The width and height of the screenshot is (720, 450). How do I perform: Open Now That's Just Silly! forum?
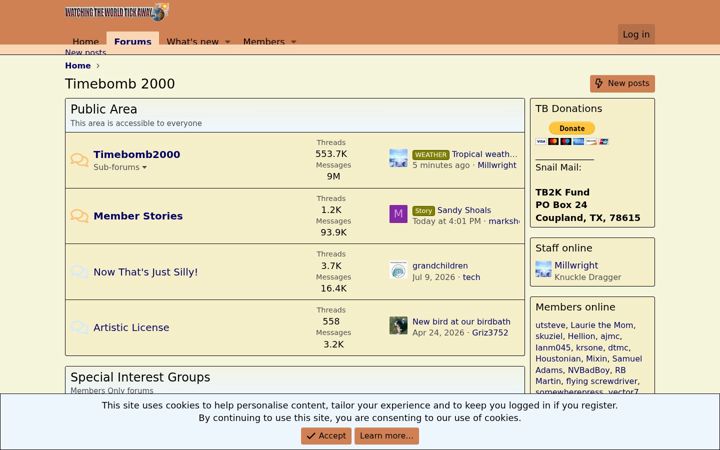click(x=146, y=272)
